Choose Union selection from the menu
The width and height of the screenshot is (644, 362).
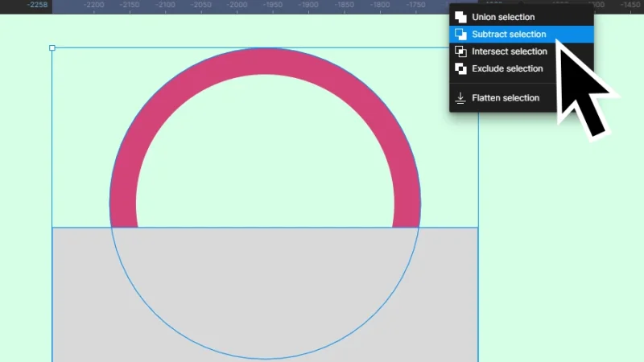[x=521, y=17]
